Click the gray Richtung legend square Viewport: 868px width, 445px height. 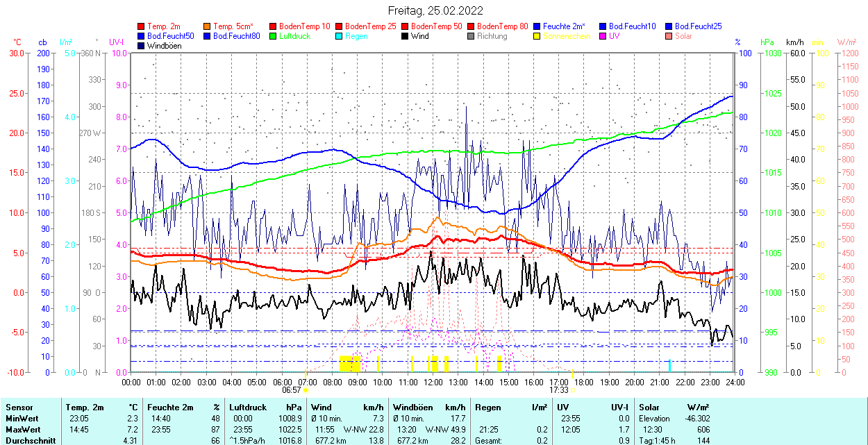(471, 36)
